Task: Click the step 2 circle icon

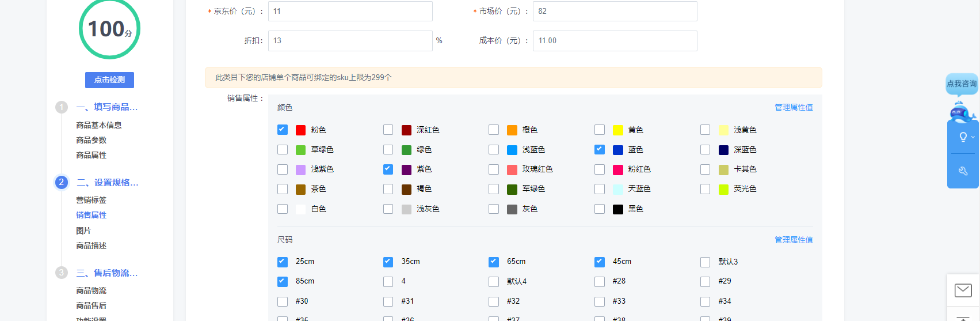Action: [62, 182]
